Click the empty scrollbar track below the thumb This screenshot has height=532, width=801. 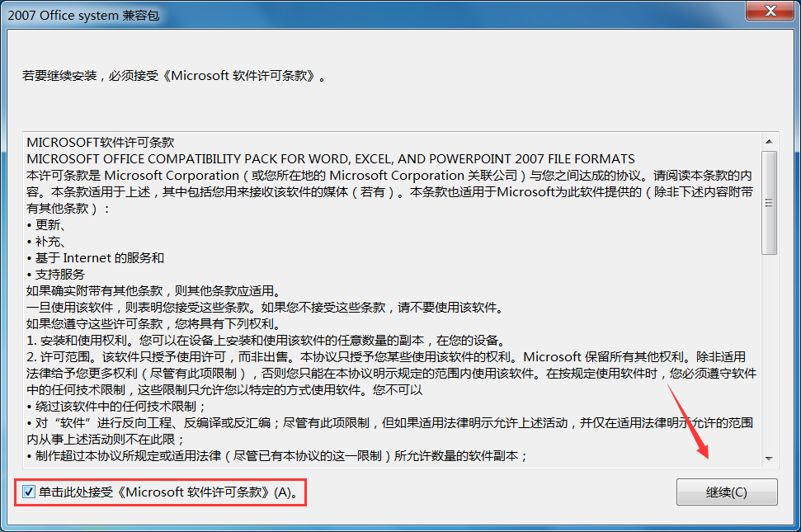pos(769,352)
